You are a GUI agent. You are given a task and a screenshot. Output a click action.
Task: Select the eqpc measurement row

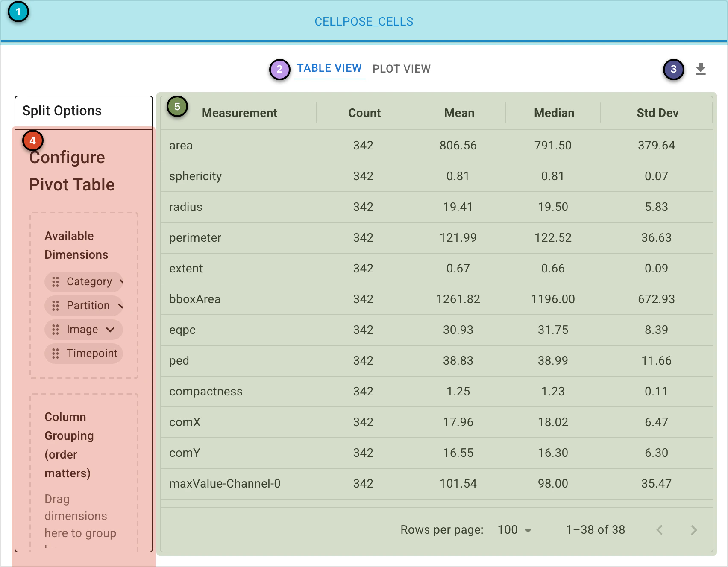(x=437, y=330)
